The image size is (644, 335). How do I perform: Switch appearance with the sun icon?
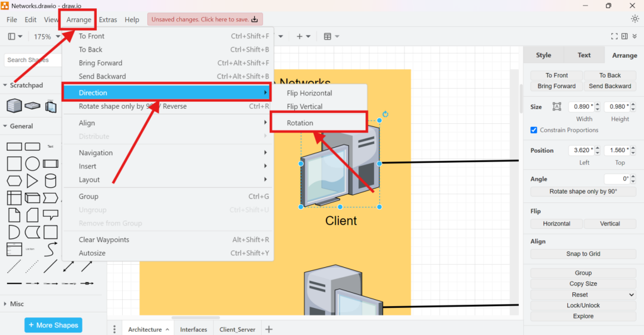635,19
